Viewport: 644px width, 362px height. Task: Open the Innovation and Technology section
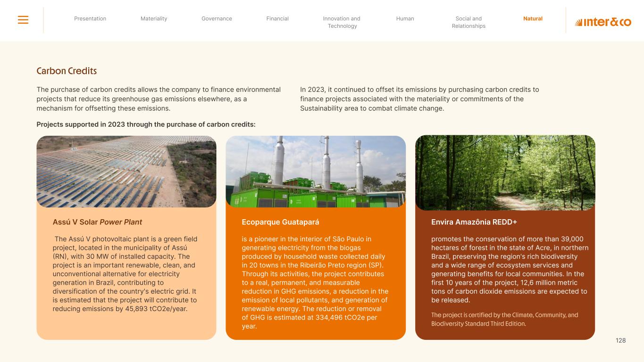click(342, 22)
